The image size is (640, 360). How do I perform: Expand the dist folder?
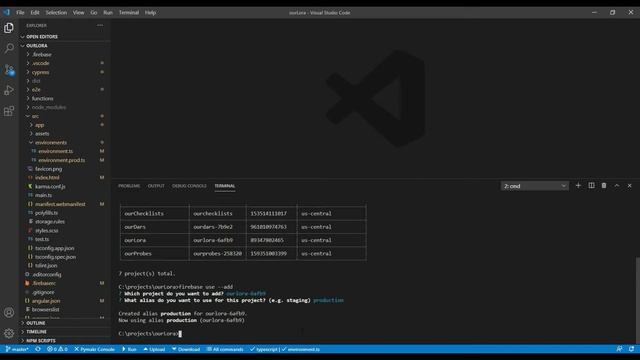coord(36,81)
